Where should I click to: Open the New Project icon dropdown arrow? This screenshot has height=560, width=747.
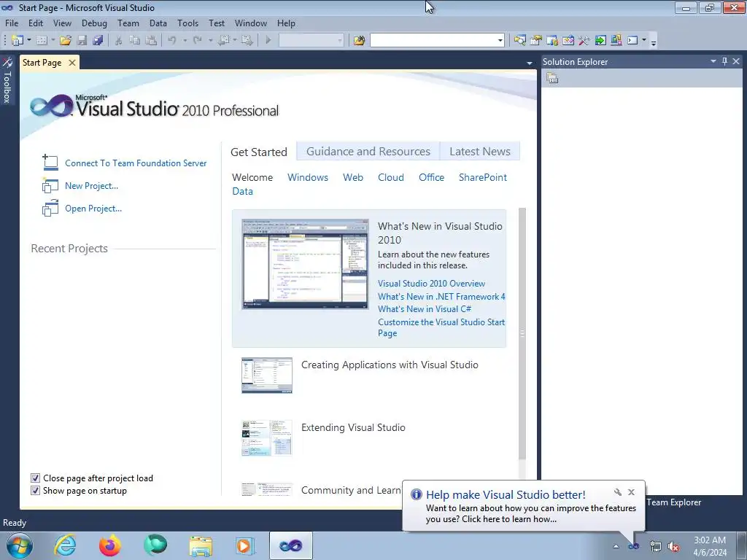tap(29, 41)
